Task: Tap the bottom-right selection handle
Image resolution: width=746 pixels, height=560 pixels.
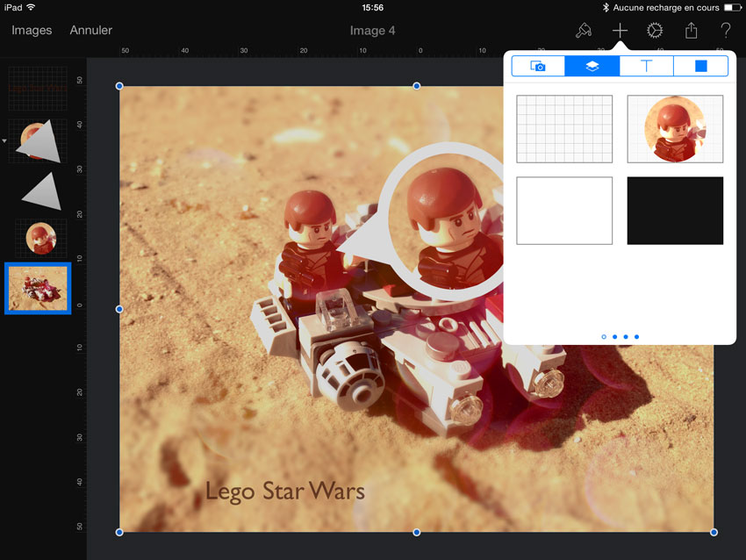Action: pos(714,533)
